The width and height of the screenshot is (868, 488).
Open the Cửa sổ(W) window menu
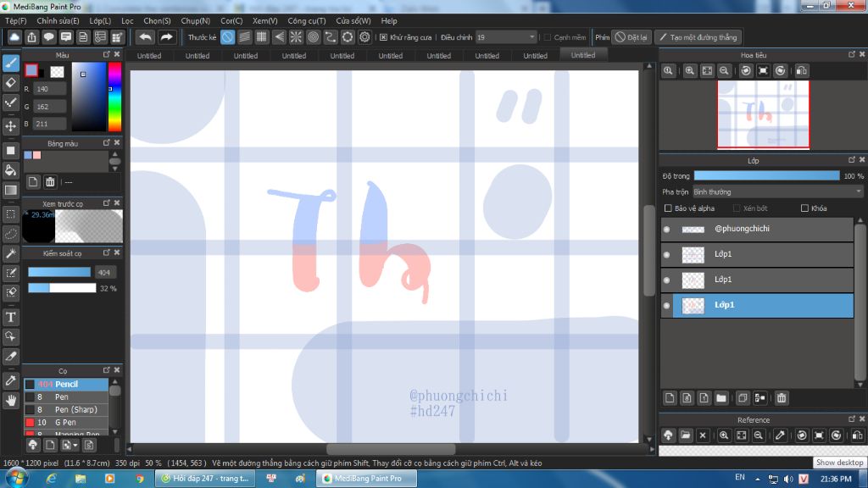click(353, 20)
